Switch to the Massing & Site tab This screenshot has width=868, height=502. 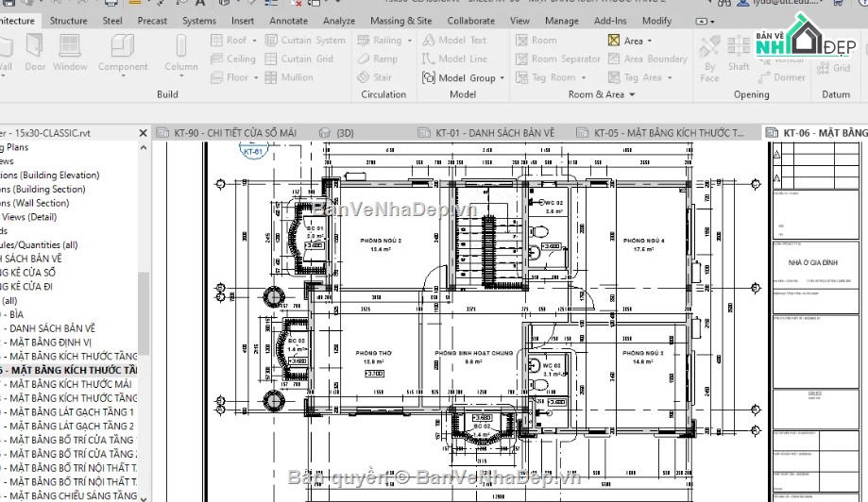(400, 21)
